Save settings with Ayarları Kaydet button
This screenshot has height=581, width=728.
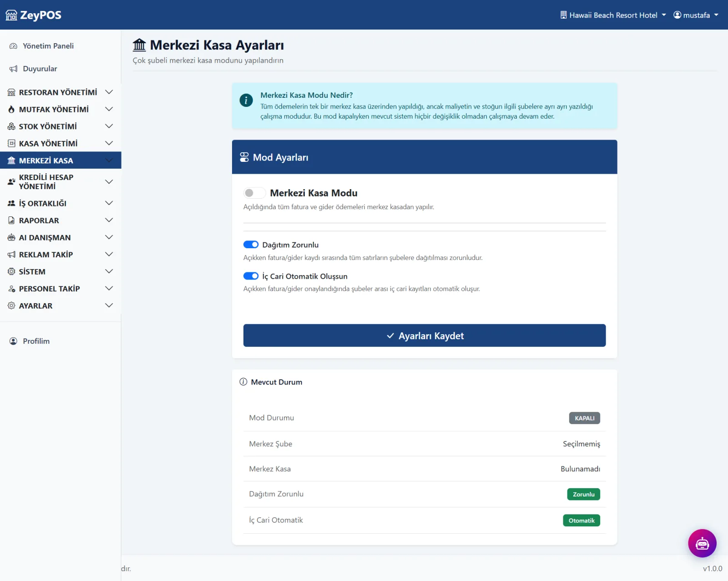(425, 336)
